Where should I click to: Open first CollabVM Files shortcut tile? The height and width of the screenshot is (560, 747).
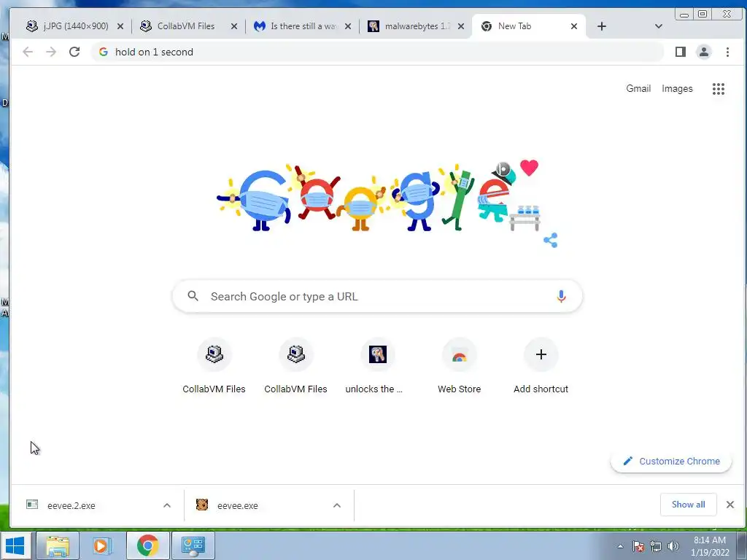pyautogui.click(x=214, y=366)
